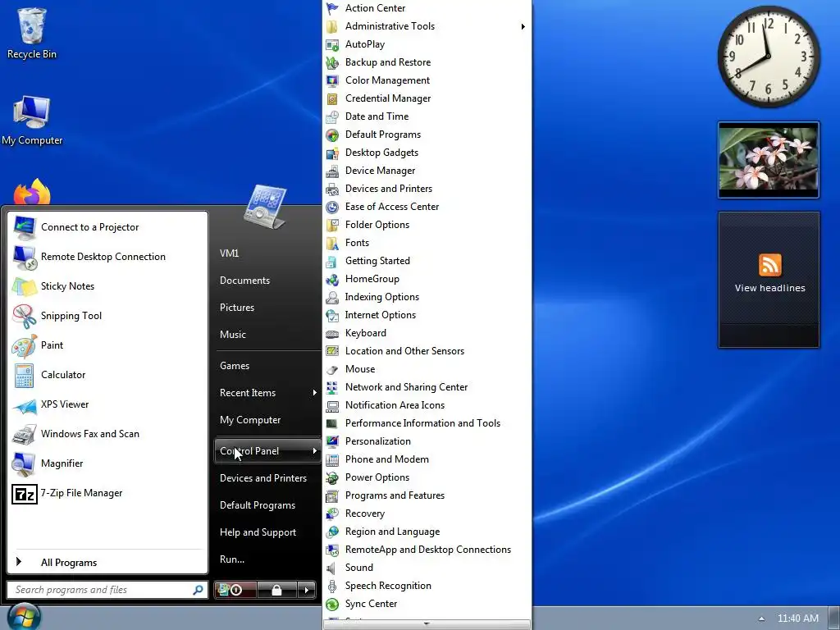Select the My Computer desktop icon
The width and height of the screenshot is (840, 630).
(x=32, y=120)
